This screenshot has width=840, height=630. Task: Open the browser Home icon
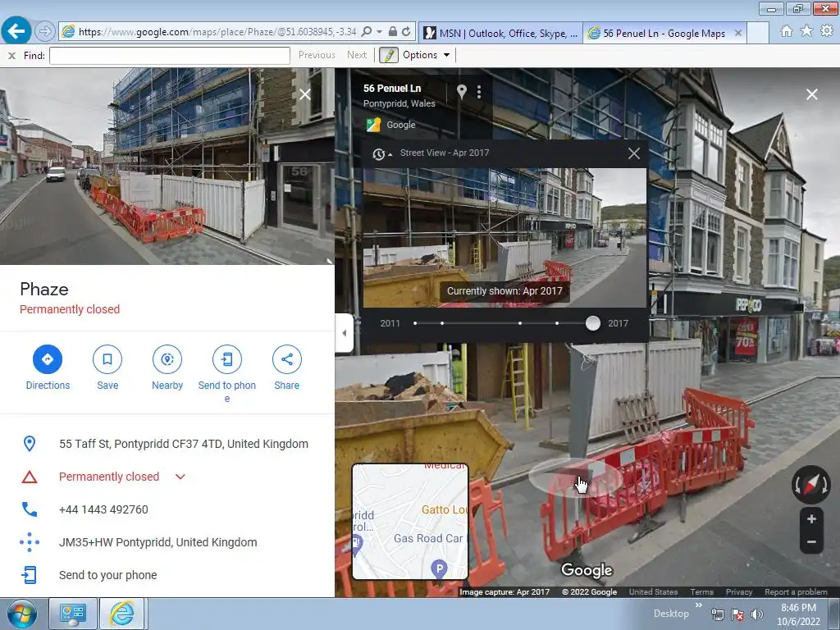[787, 31]
